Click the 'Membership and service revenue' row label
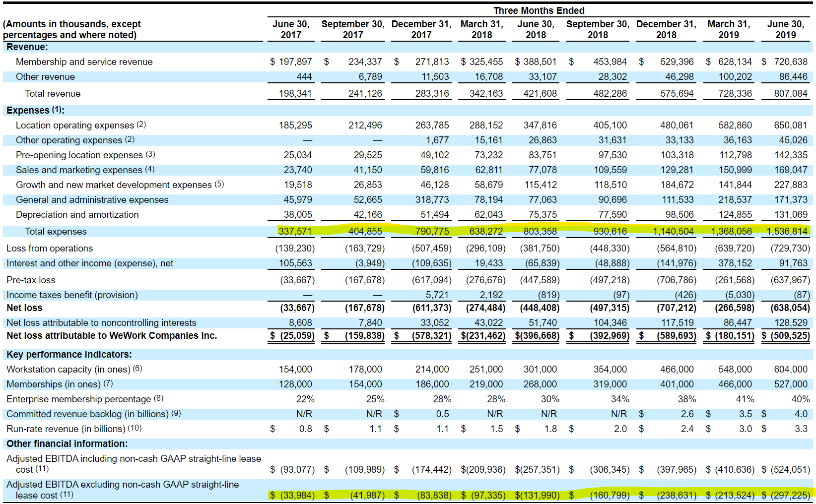816x504 pixels. coord(84,62)
